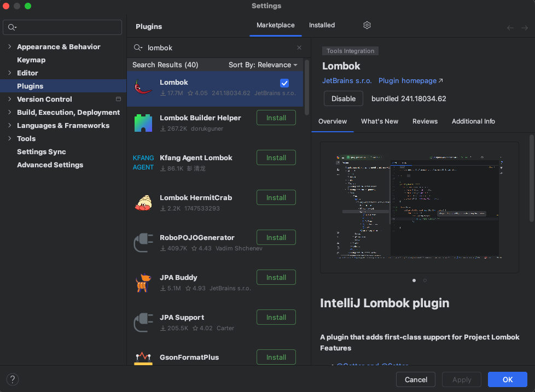Click the IntelliJ Lombok plugin heading

pyautogui.click(x=385, y=303)
